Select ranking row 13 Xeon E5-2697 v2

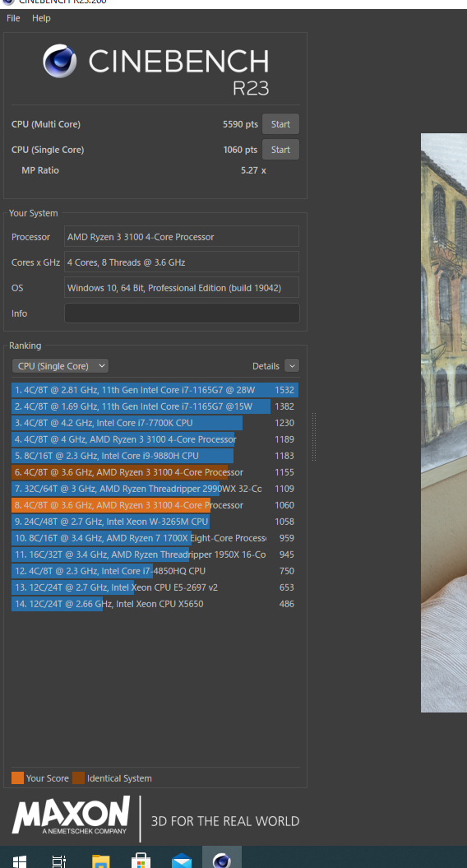click(155, 587)
